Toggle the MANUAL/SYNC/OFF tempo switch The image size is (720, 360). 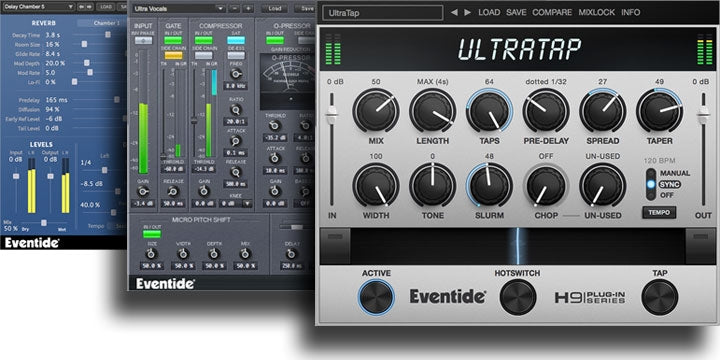pyautogui.click(x=651, y=184)
